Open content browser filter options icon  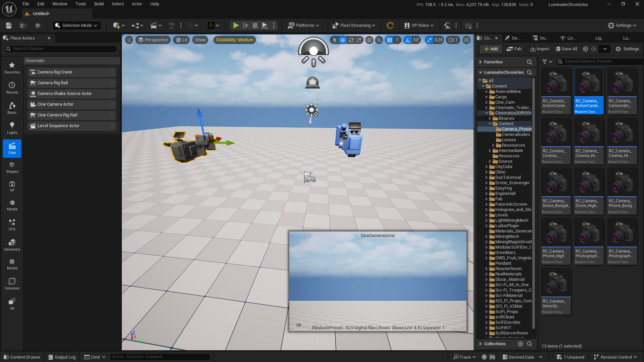pos(547,61)
